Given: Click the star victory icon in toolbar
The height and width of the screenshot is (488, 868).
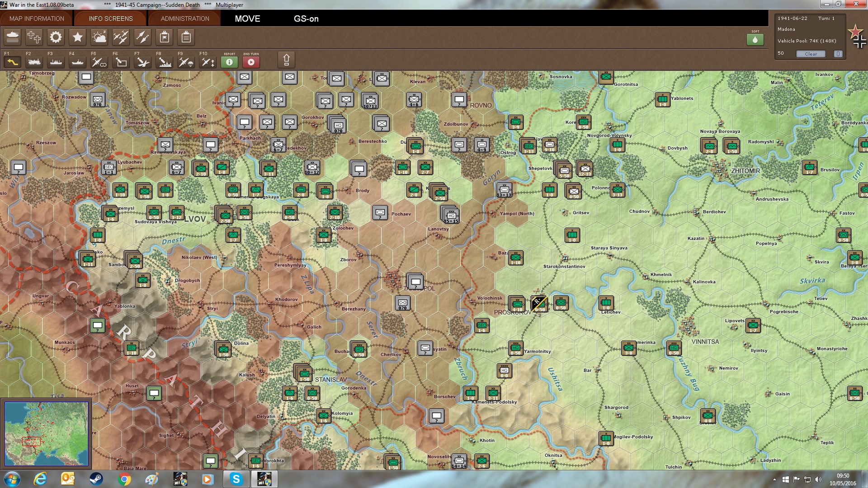Looking at the screenshot, I should coord(77,37).
